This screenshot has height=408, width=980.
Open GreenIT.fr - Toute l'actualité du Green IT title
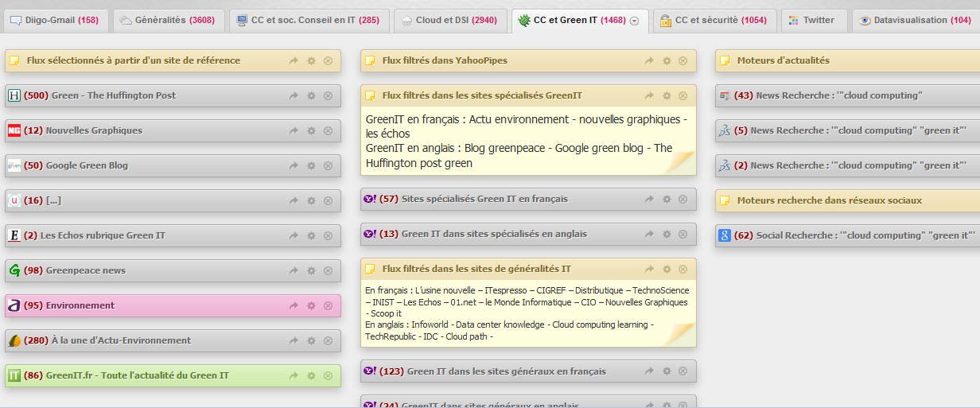click(x=138, y=375)
